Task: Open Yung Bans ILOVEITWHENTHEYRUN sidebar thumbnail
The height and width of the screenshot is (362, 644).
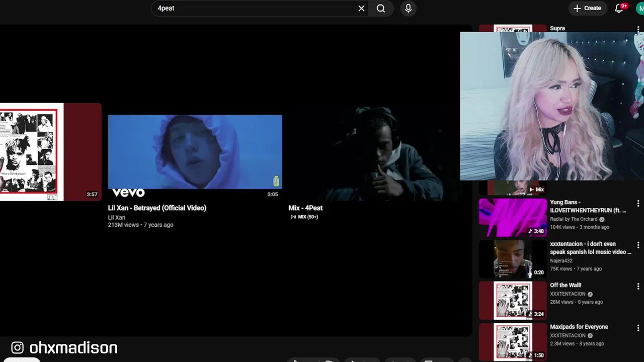Action: click(x=513, y=217)
